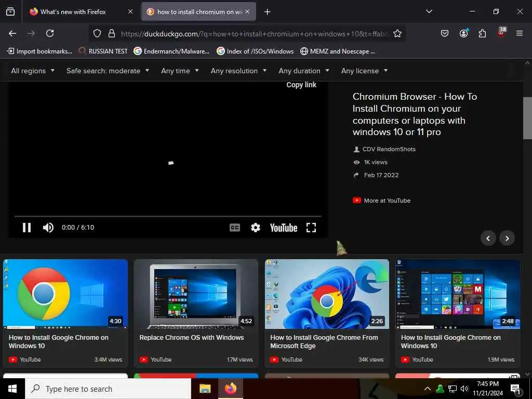Image resolution: width=532 pixels, height=399 pixels.
Task: Open Save to Pocket icon
Action: point(445,33)
